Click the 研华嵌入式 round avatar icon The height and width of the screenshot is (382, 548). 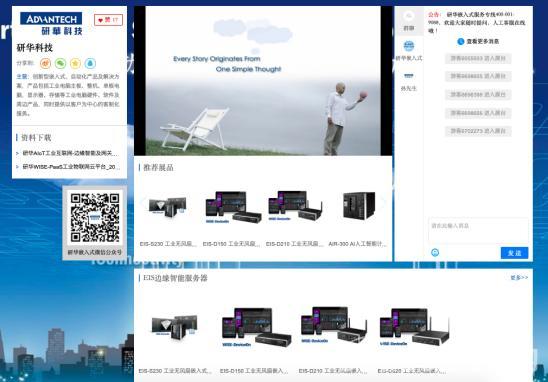tap(409, 46)
